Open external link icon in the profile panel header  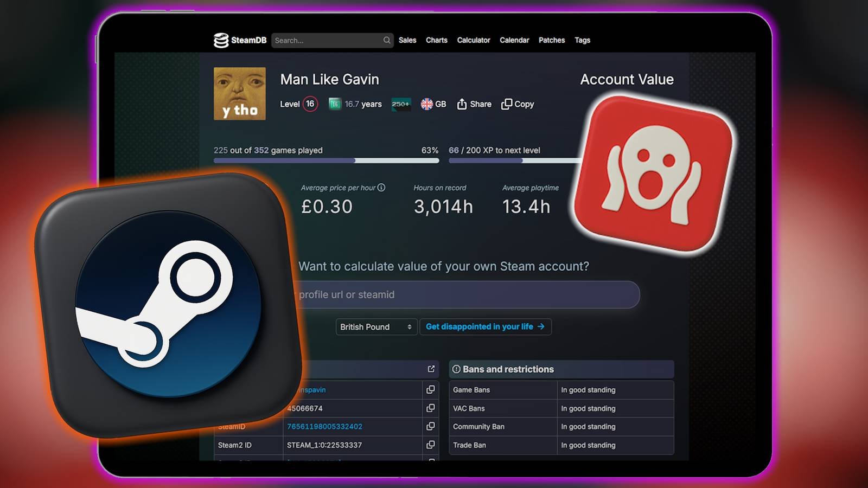(x=431, y=369)
